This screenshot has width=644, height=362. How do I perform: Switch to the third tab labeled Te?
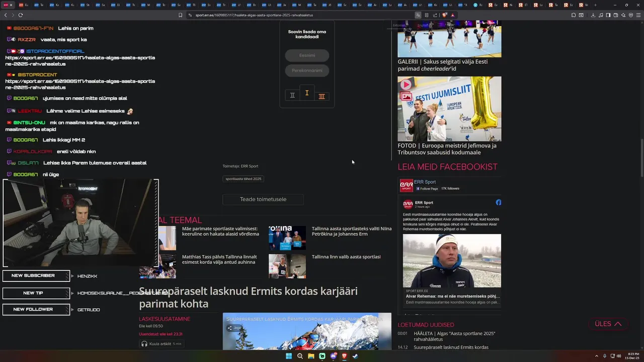click(38, 5)
